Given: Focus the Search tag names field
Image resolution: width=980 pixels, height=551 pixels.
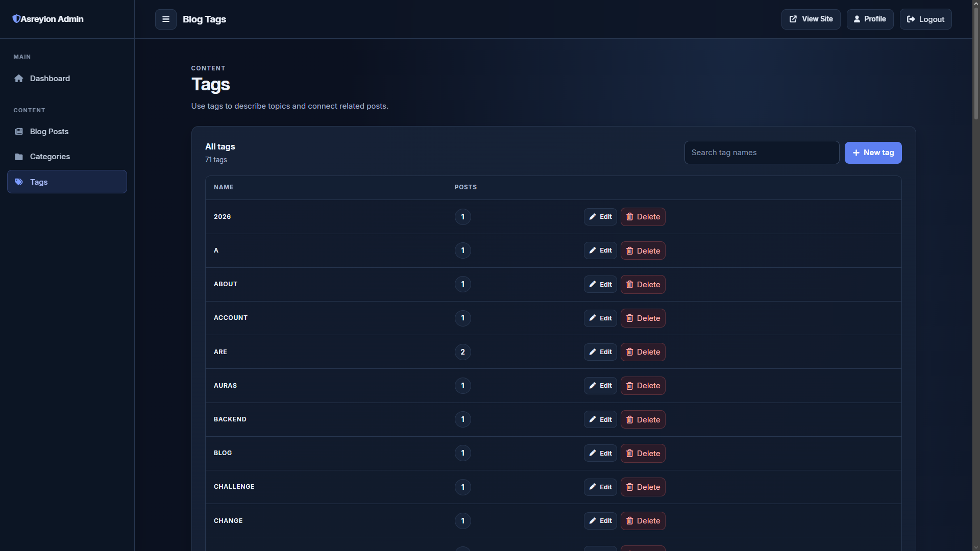Looking at the screenshot, I should point(762,153).
